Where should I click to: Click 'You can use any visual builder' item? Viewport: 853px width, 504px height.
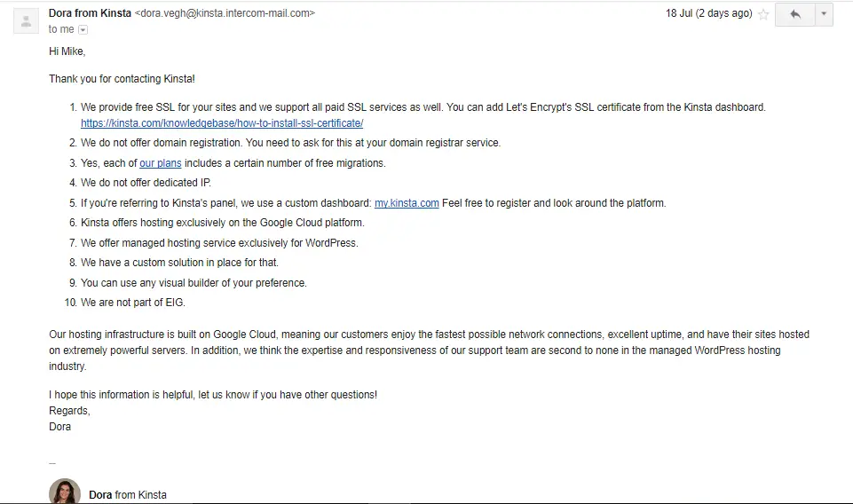194,283
